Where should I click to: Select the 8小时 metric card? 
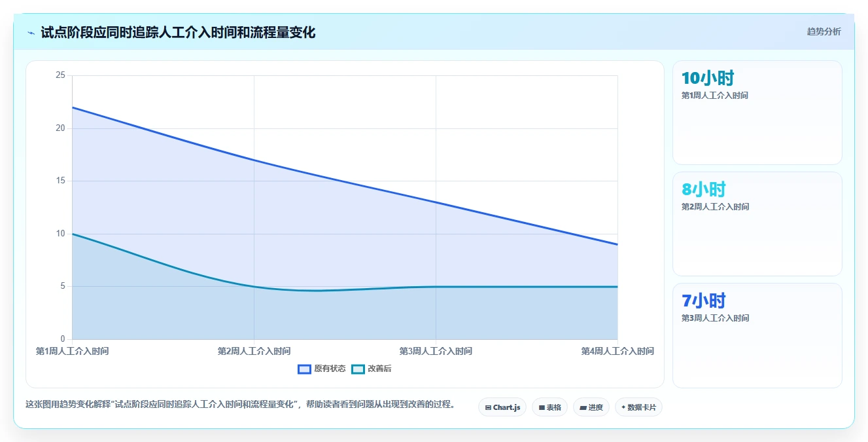click(757, 224)
